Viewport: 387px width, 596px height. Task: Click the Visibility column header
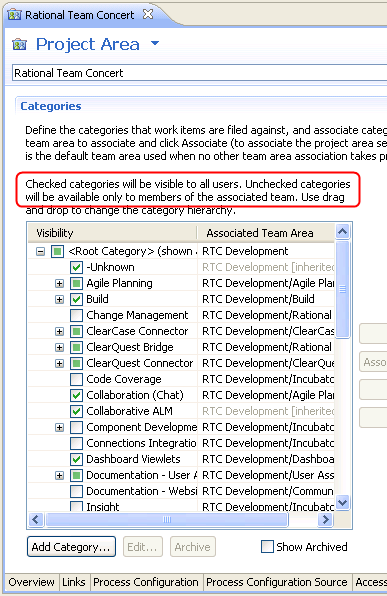tap(113, 233)
